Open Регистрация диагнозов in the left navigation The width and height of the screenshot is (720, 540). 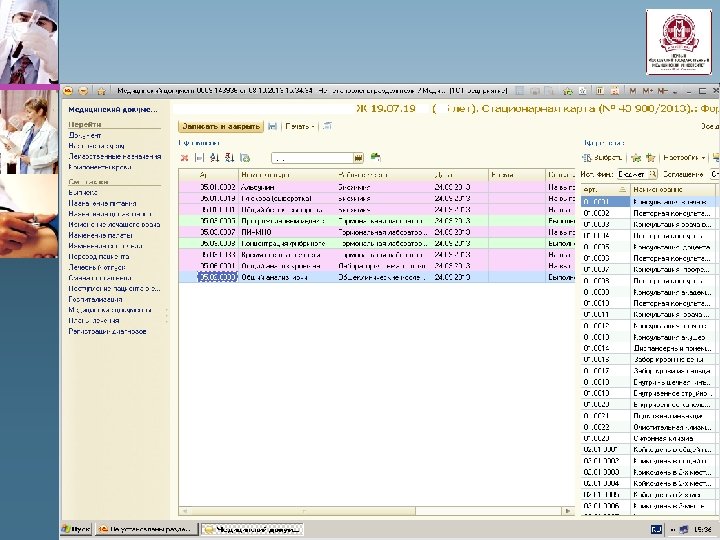point(107,331)
